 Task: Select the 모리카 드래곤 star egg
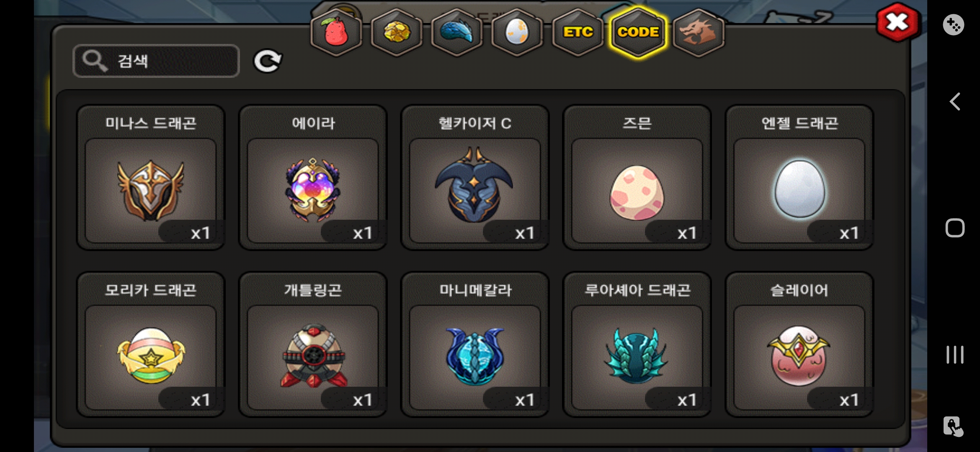151,344
